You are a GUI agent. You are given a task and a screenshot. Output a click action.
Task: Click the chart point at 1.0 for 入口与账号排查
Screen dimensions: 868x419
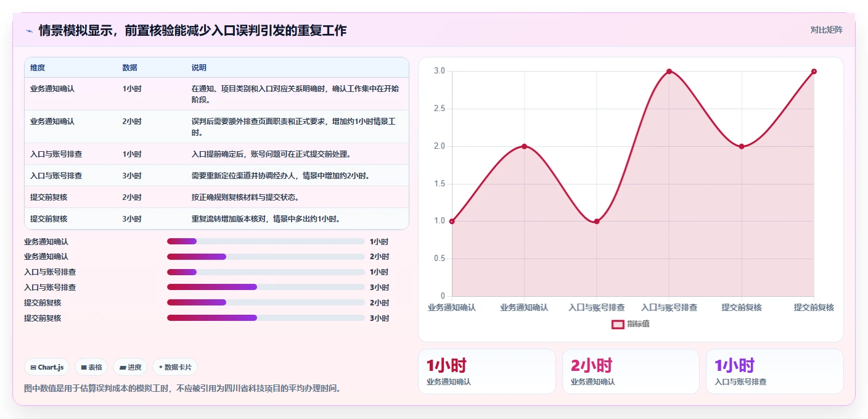[597, 222]
